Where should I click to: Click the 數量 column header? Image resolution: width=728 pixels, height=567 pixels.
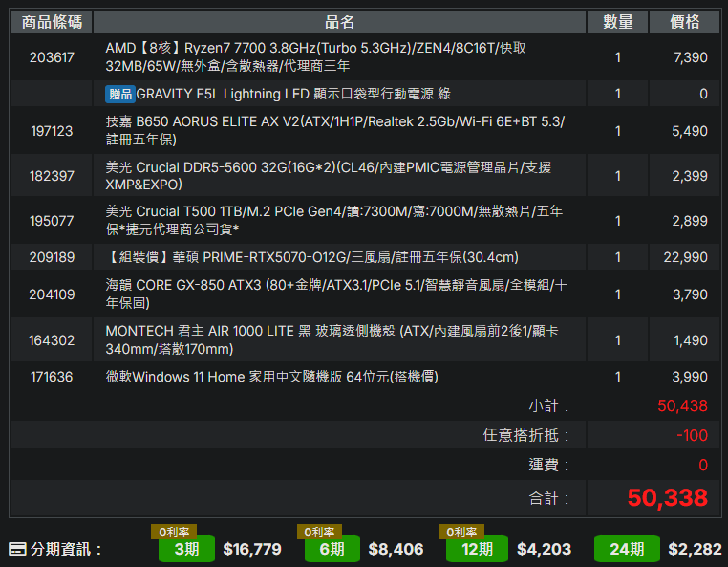click(617, 21)
